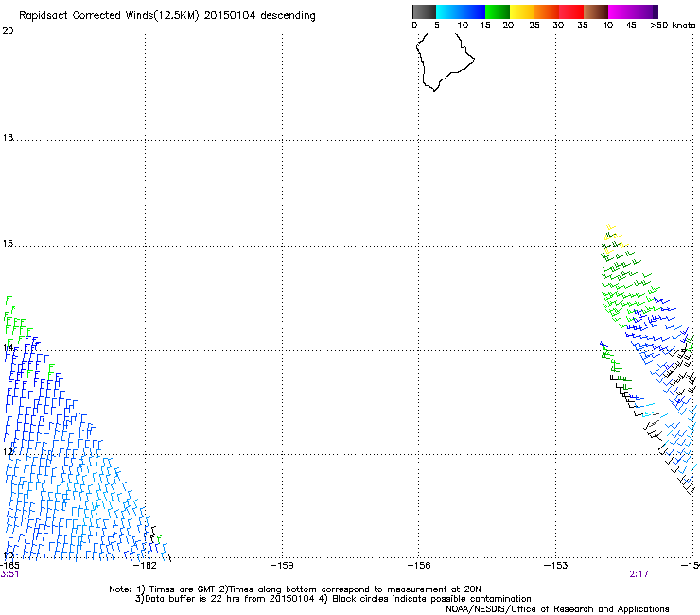Click the note 'Times are GMT'

pyautogui.click(x=182, y=589)
